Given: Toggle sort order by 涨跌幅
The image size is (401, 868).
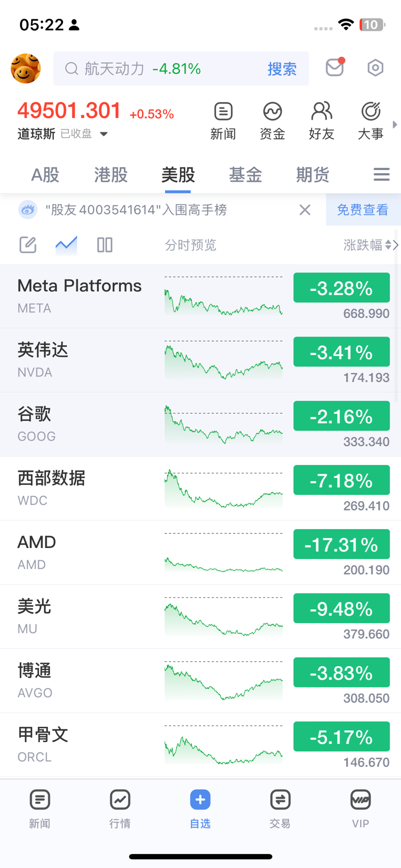Looking at the screenshot, I should (x=367, y=245).
